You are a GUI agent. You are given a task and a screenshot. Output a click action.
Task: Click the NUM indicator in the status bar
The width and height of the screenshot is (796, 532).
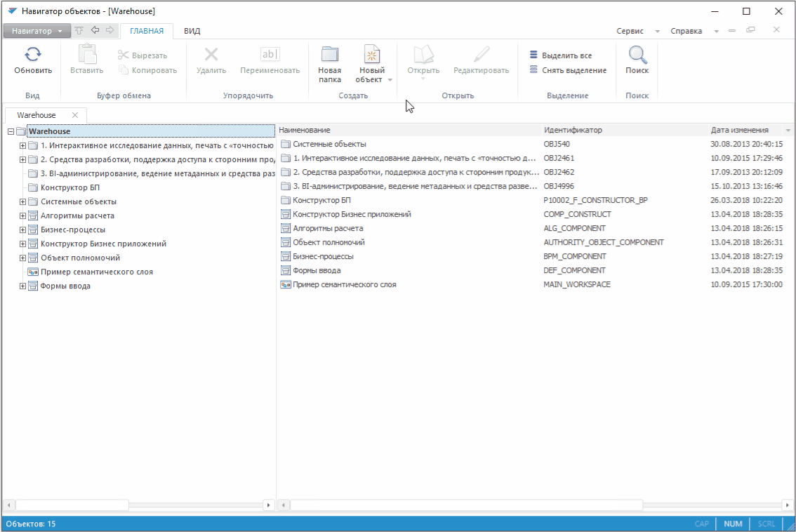[x=733, y=524]
